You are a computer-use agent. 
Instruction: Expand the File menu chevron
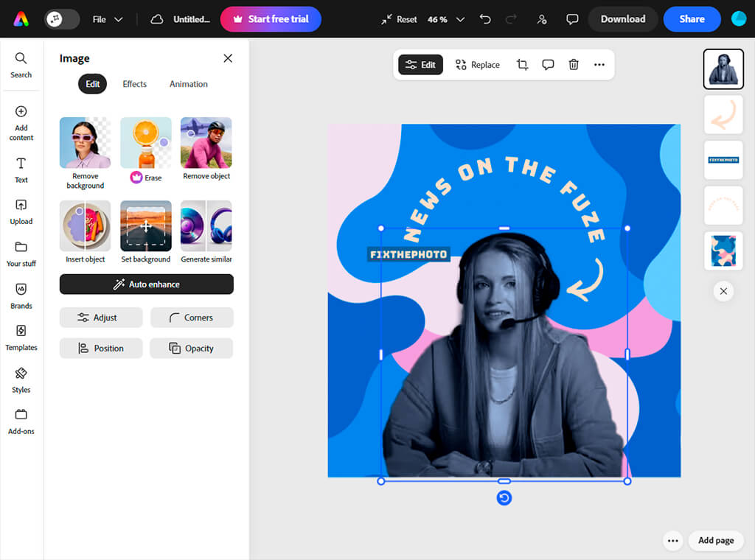point(119,19)
